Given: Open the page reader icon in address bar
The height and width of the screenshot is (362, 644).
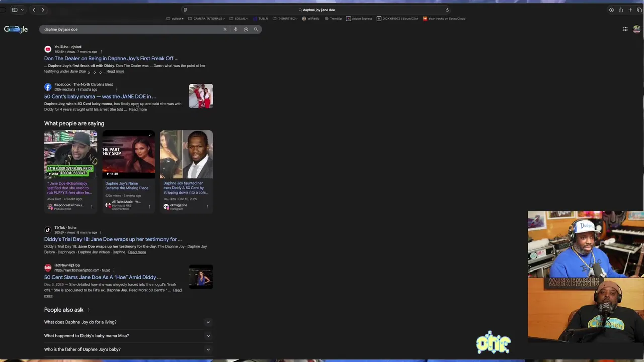Looking at the screenshot, I should click(x=185, y=10).
